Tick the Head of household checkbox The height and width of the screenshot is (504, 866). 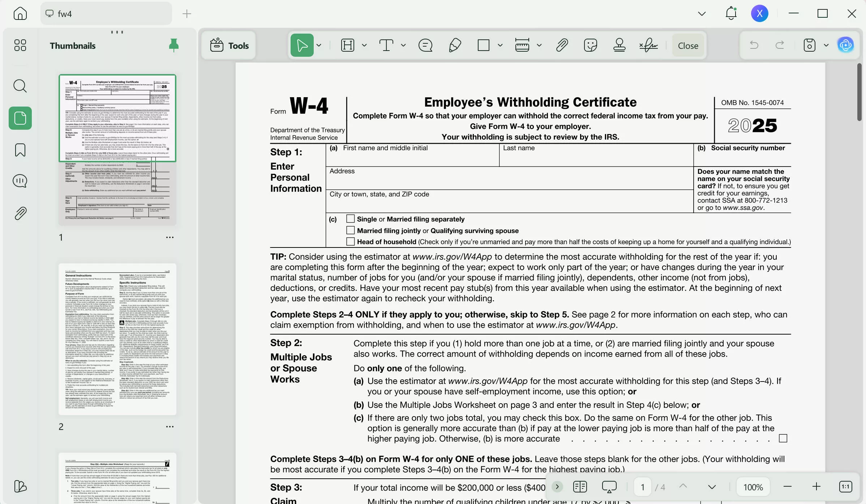(x=350, y=241)
